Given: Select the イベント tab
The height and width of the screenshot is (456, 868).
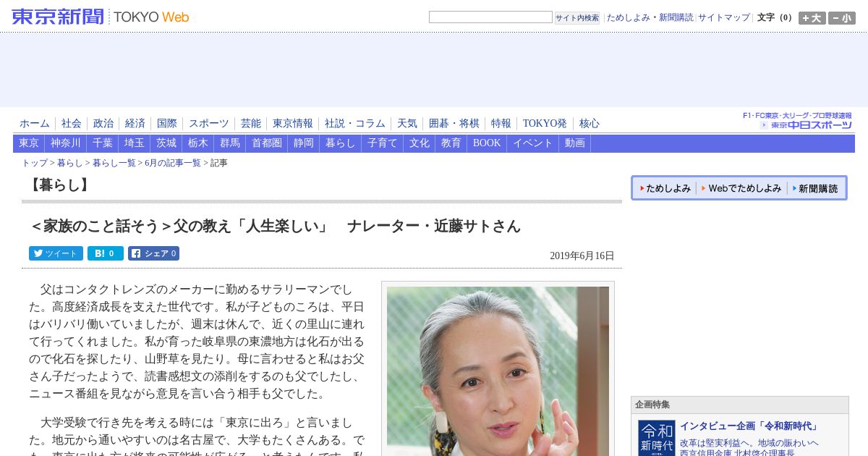Looking at the screenshot, I should pyautogui.click(x=533, y=143).
